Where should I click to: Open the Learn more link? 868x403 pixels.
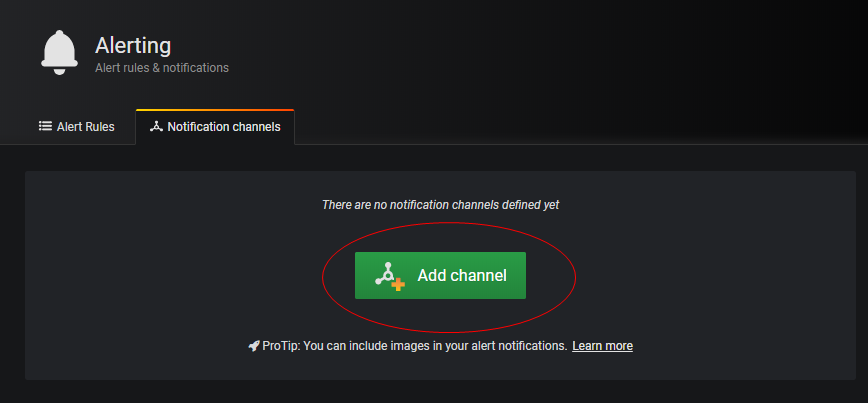[602, 346]
